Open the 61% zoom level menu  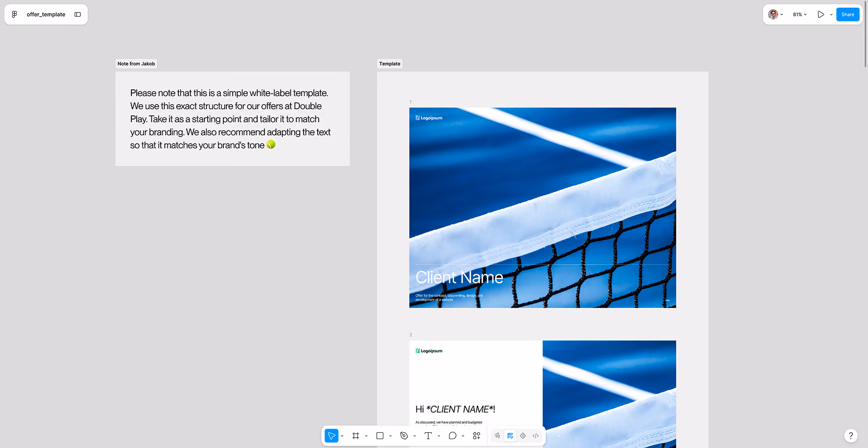(x=800, y=15)
